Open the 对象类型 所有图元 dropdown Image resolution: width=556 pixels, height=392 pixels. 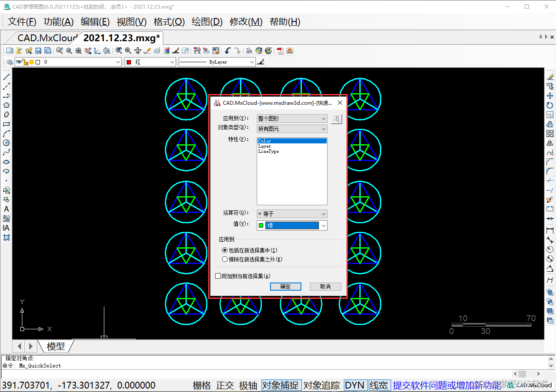click(292, 129)
